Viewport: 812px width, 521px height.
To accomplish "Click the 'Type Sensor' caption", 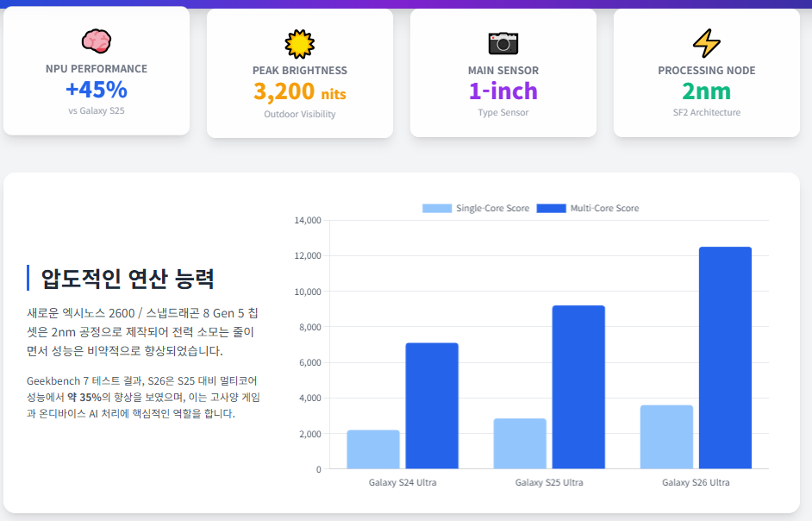I will point(503,112).
